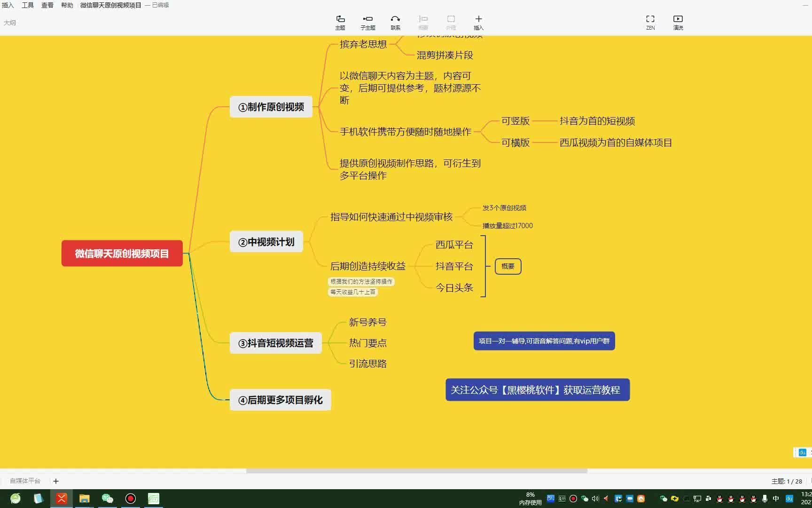Select the blue 项目一对一辅导 floating topic
Screen dimensions: 812x508
pyautogui.click(x=544, y=341)
